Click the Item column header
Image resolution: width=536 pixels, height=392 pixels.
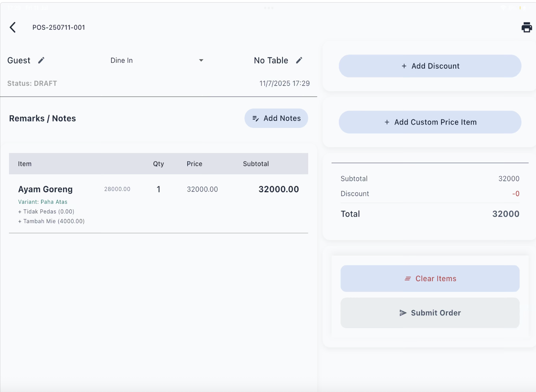click(x=25, y=164)
